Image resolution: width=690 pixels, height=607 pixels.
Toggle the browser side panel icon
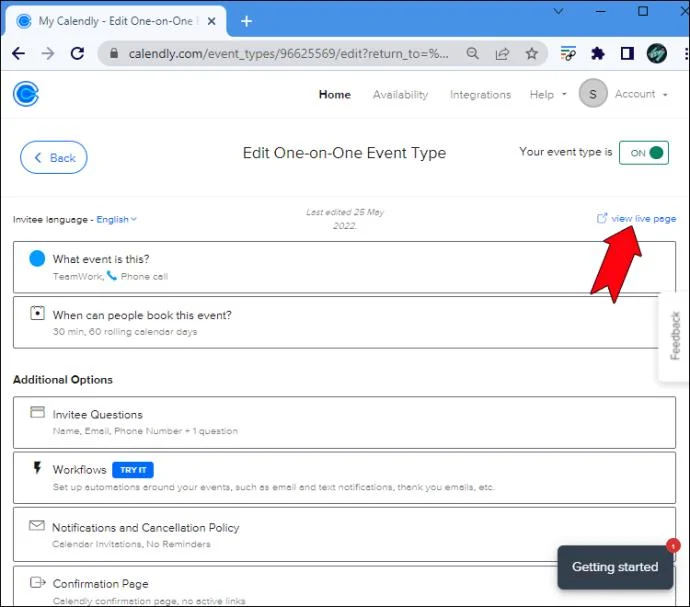pyautogui.click(x=627, y=54)
